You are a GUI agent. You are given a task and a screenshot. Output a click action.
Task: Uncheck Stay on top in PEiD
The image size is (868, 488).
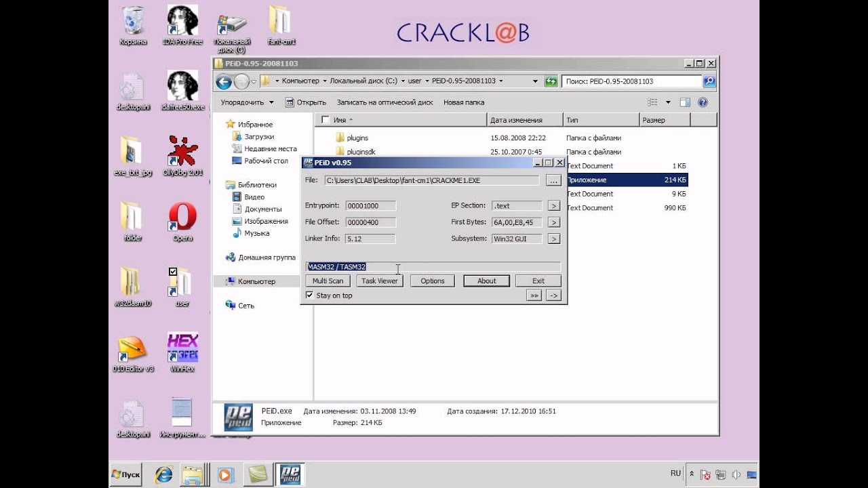point(310,296)
